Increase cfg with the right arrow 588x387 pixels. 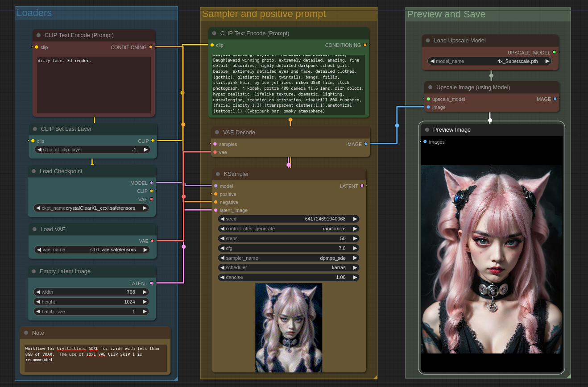click(x=355, y=248)
